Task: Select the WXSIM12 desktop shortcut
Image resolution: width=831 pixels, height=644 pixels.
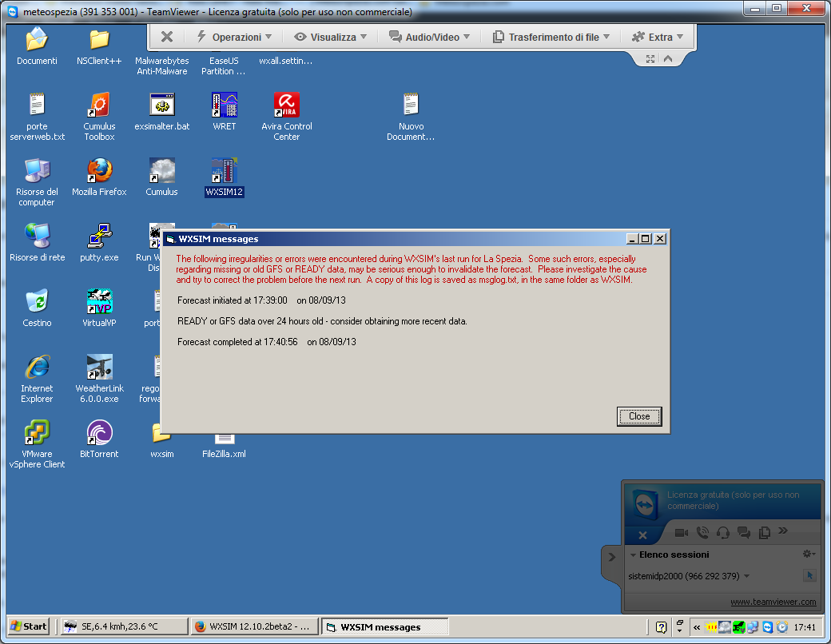Action: 225,171
